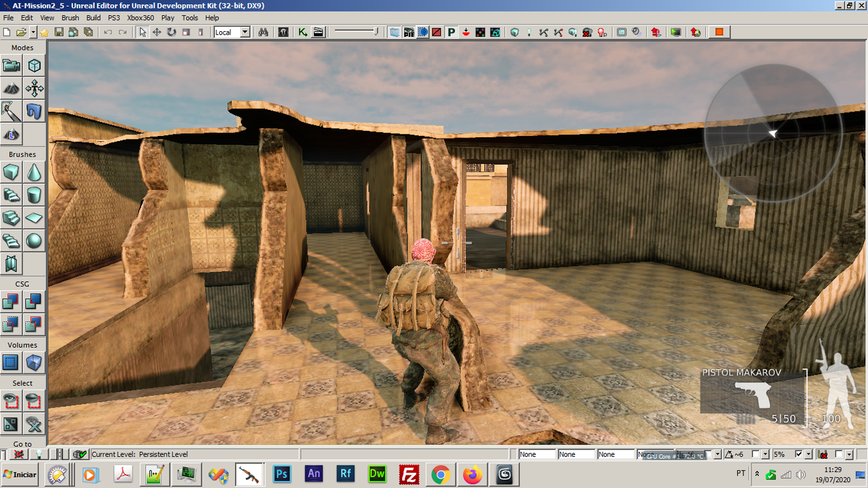Open scale snap percentage dropdown
The image size is (868, 488).
(x=809, y=454)
